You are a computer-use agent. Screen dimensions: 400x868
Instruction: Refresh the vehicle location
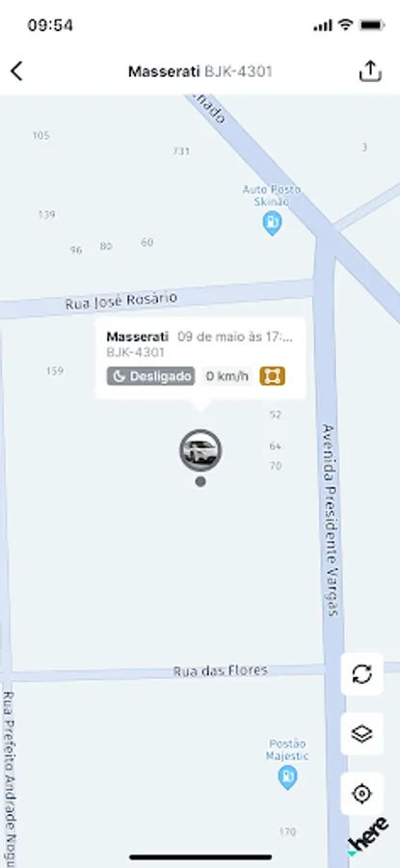pos(361,674)
